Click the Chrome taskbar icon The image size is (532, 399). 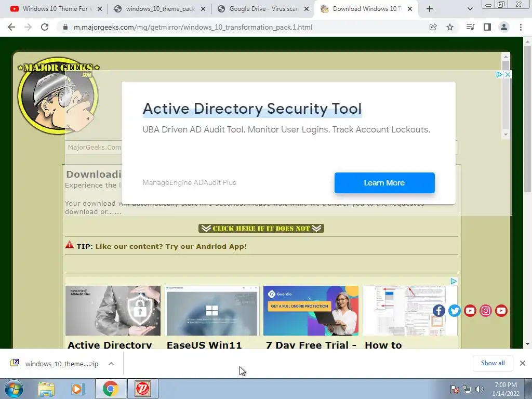(110, 389)
